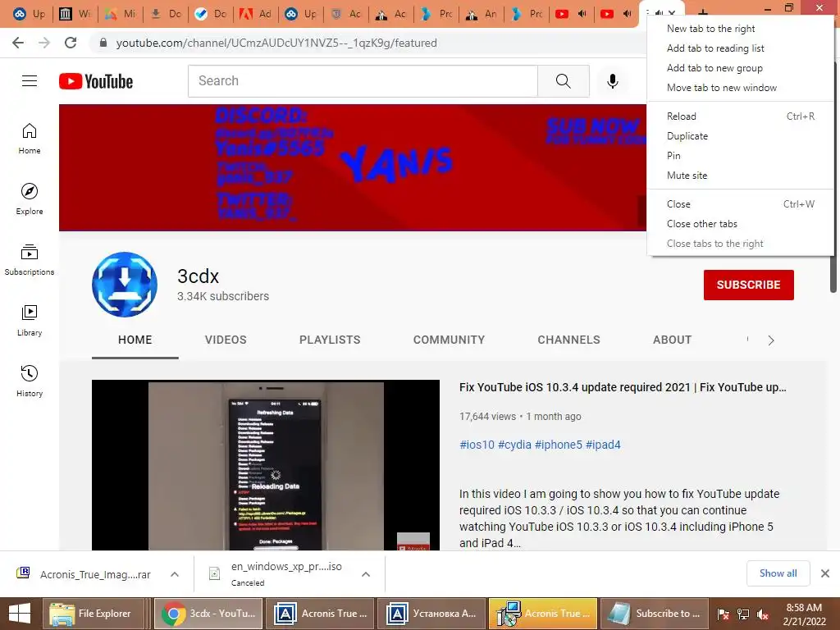Image resolution: width=840 pixels, height=630 pixels.
Task: Open the CHANNELS channel tab
Action: point(569,340)
